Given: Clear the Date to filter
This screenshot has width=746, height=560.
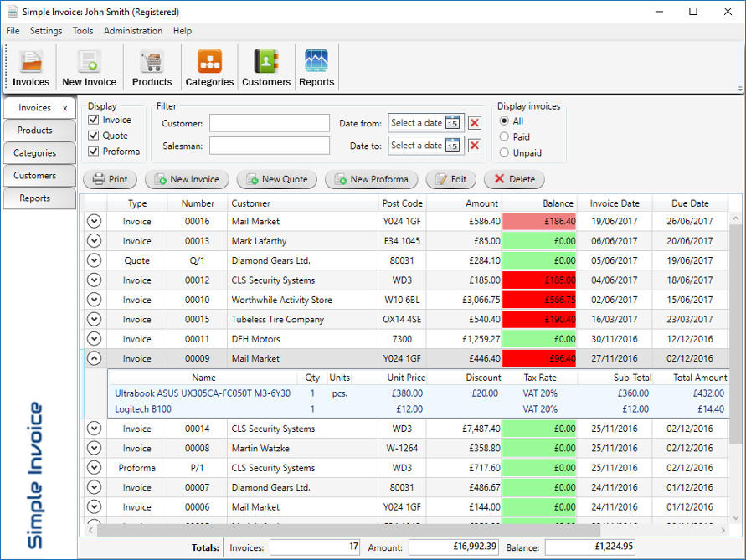Looking at the screenshot, I should pyautogui.click(x=475, y=146).
